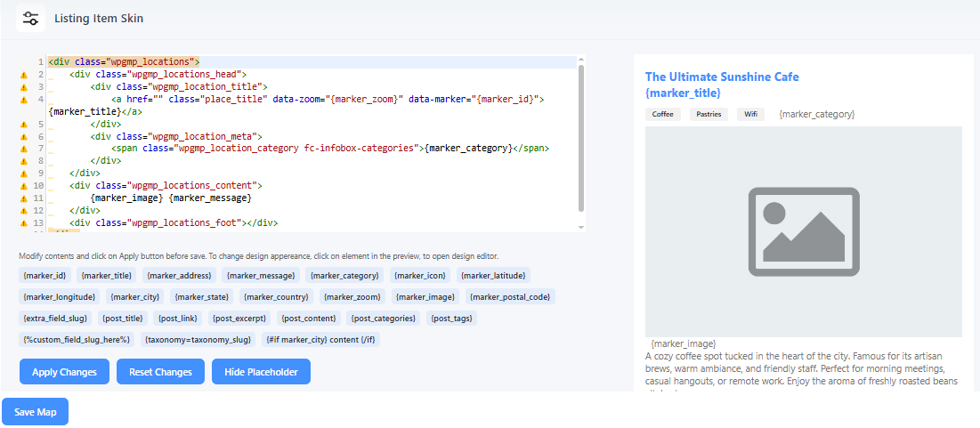Select the {post_excerpt} placeholder tag
The height and width of the screenshot is (428, 980).
[240, 319]
